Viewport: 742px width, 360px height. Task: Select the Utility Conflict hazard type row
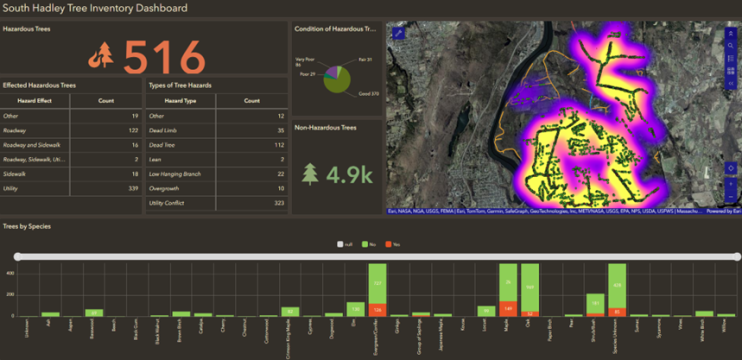point(217,203)
